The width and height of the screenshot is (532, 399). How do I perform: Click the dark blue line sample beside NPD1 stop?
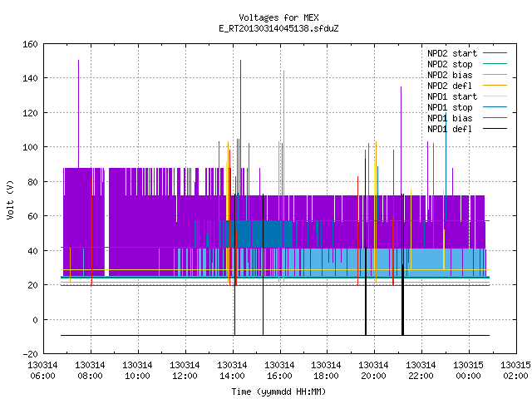(x=495, y=107)
